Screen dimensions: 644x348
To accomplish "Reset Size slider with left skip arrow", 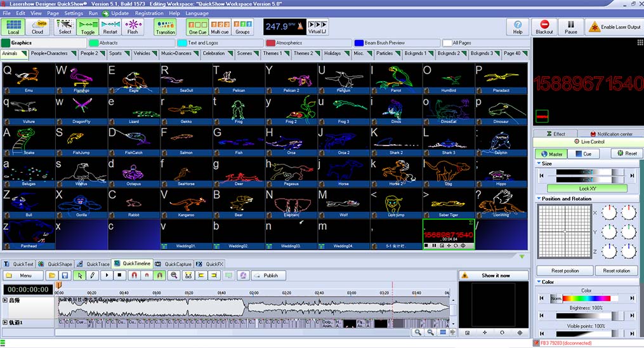I will [x=542, y=175].
